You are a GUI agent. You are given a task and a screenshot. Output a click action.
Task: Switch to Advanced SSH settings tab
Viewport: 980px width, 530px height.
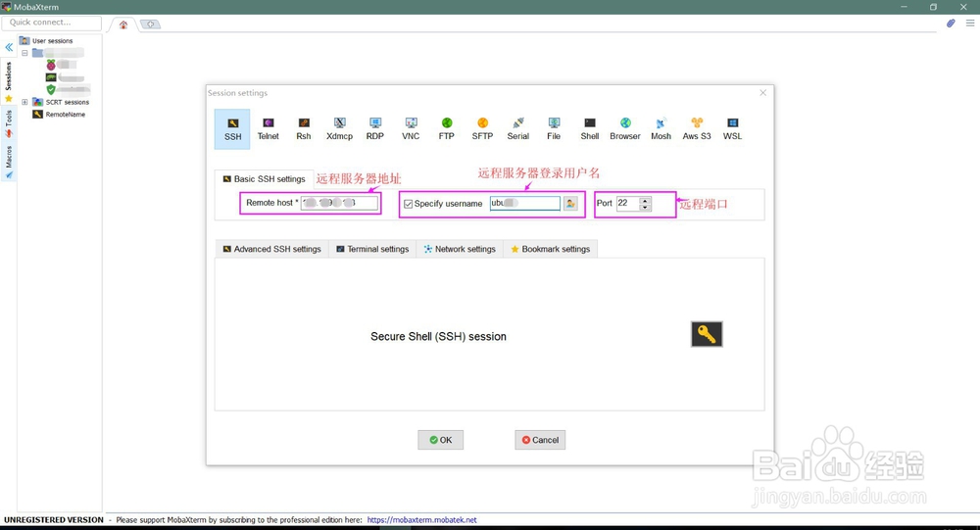271,249
